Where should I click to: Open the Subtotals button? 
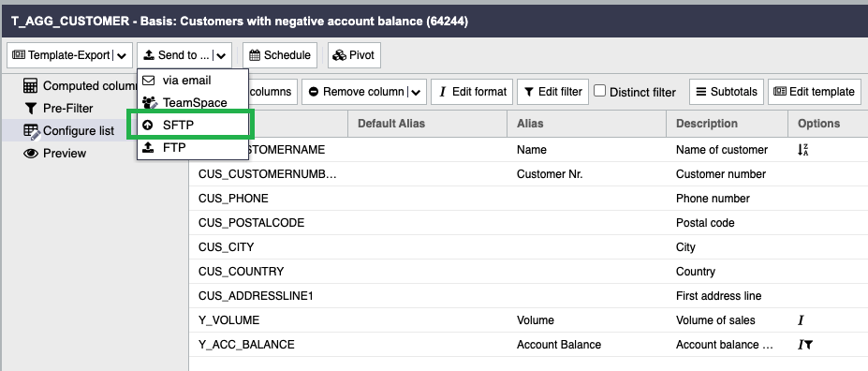(x=727, y=92)
